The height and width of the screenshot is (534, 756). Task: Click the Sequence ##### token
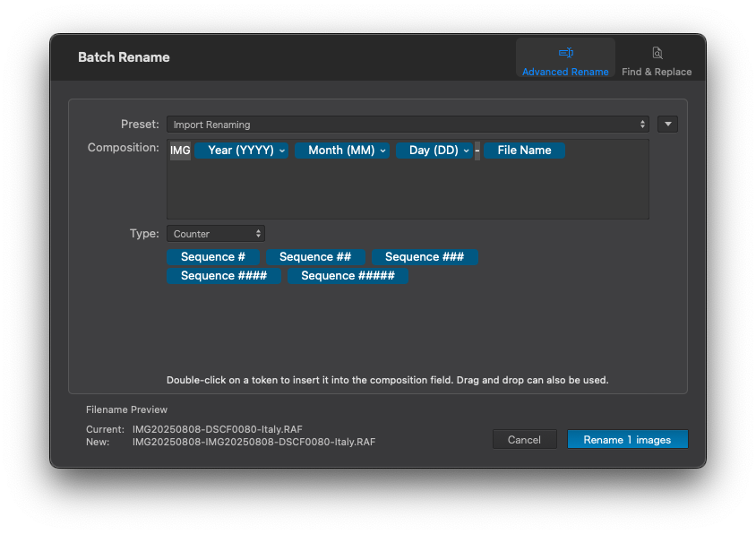point(348,276)
